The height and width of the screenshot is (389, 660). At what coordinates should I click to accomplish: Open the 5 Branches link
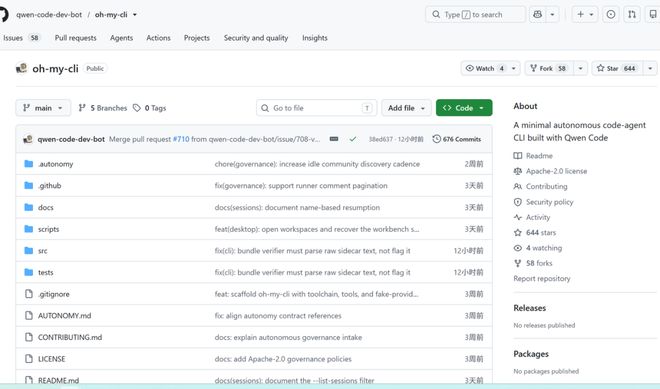(103, 108)
